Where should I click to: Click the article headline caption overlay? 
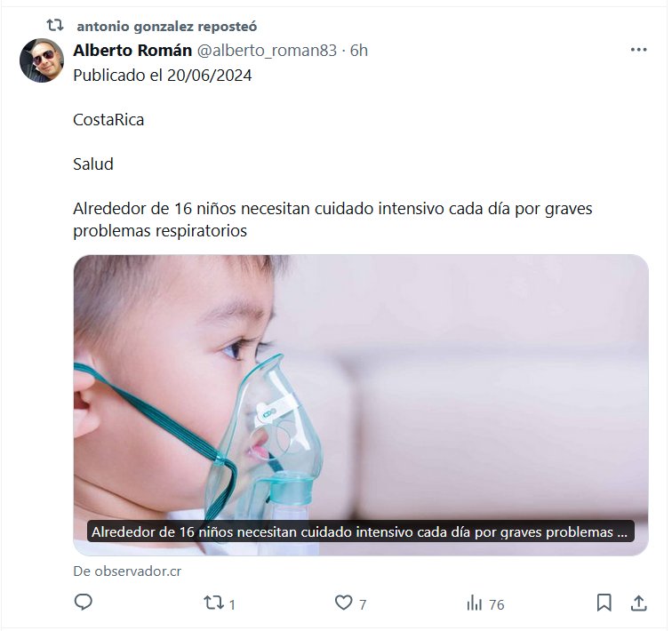click(360, 531)
